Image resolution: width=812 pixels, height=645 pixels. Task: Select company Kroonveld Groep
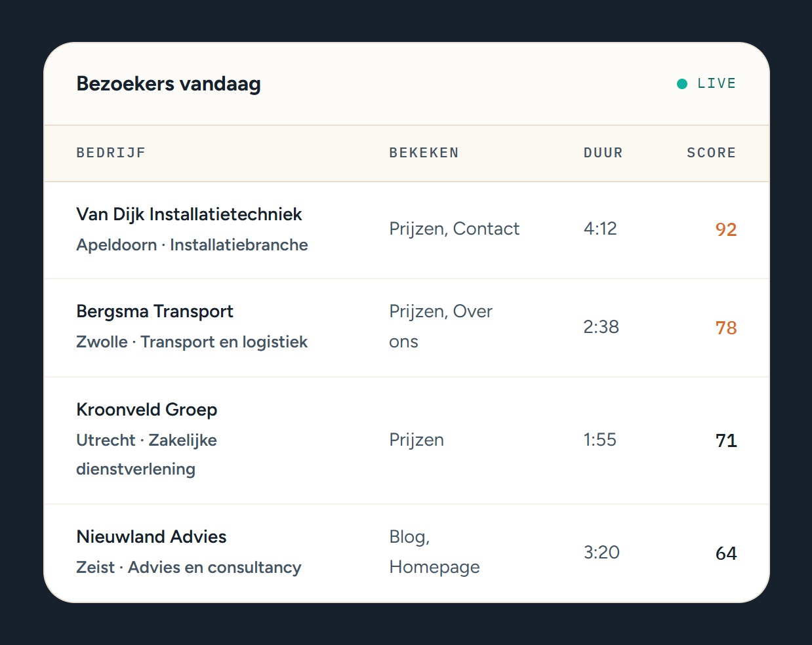pyautogui.click(x=147, y=410)
